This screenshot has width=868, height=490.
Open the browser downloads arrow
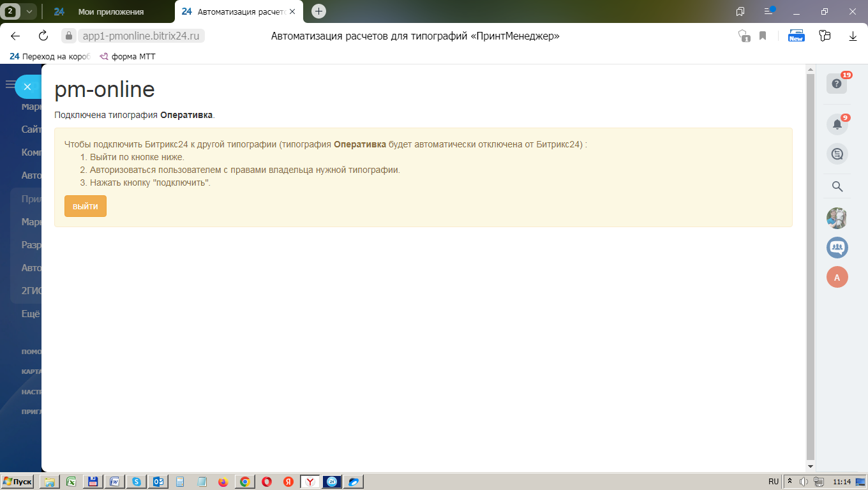853,36
